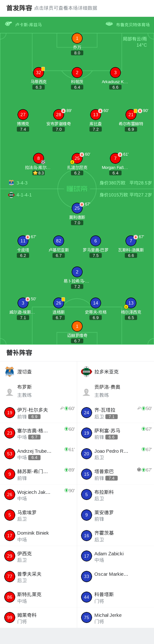The width and height of the screenshot is (154, 644).
Task: Tap substitute goalkeeper 99 姆莱奇科
Action: tap(39, 617)
